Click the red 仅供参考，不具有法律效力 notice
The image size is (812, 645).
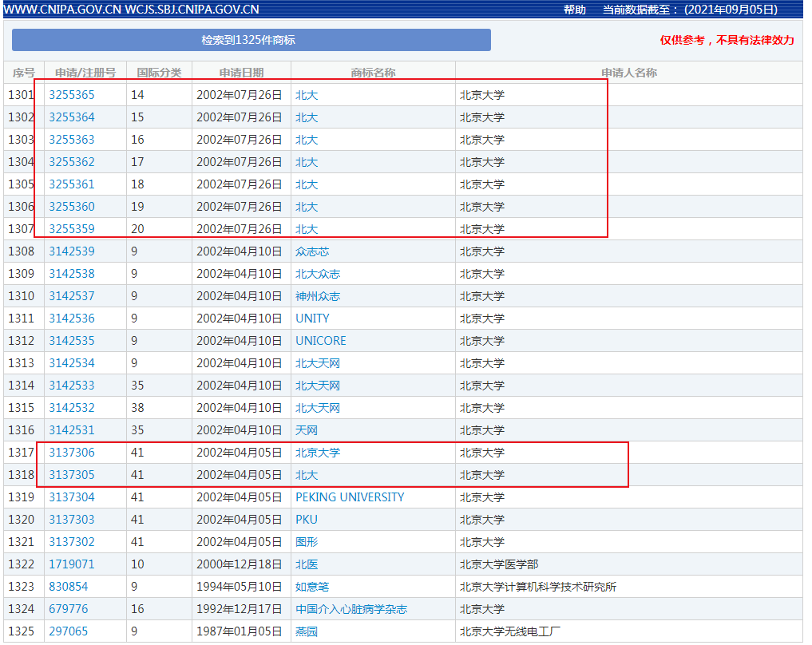coord(727,40)
